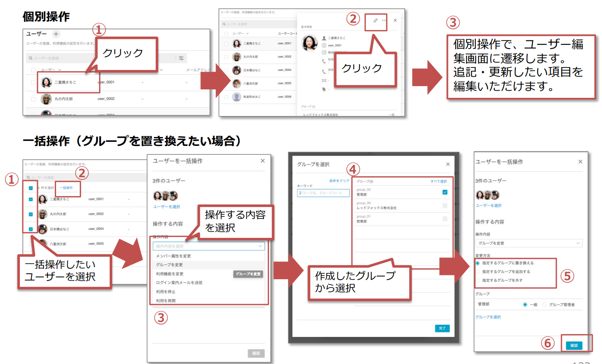Click 二重橋さちこ's avatar in the checked bulk-selection list
This screenshot has height=364, width=602.
(x=43, y=199)
